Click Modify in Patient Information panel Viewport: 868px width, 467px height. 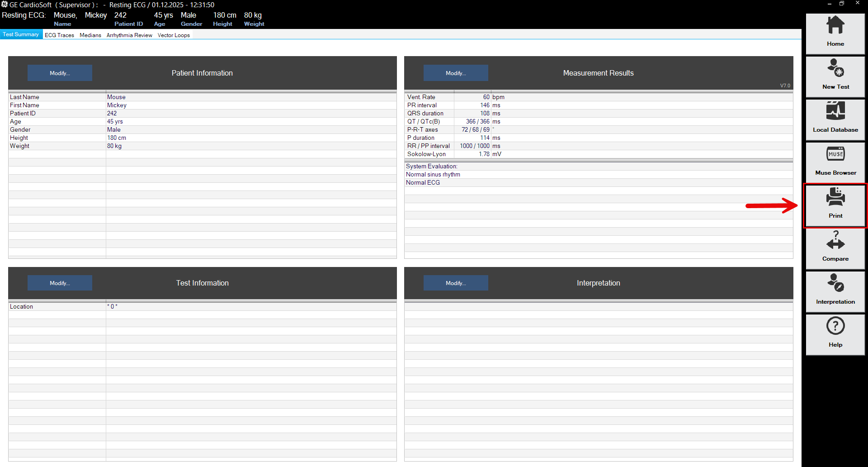pyautogui.click(x=60, y=73)
